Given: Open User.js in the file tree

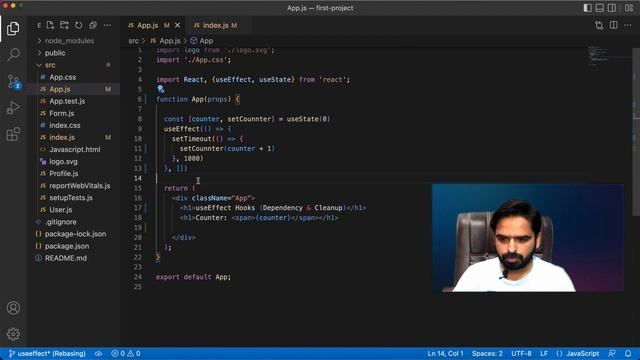Looking at the screenshot, I should coord(60,210).
